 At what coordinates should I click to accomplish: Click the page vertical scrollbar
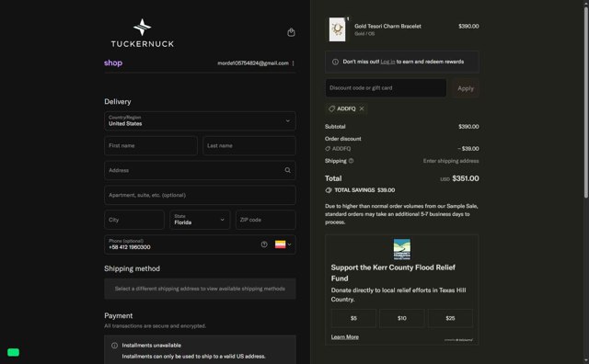click(x=586, y=101)
